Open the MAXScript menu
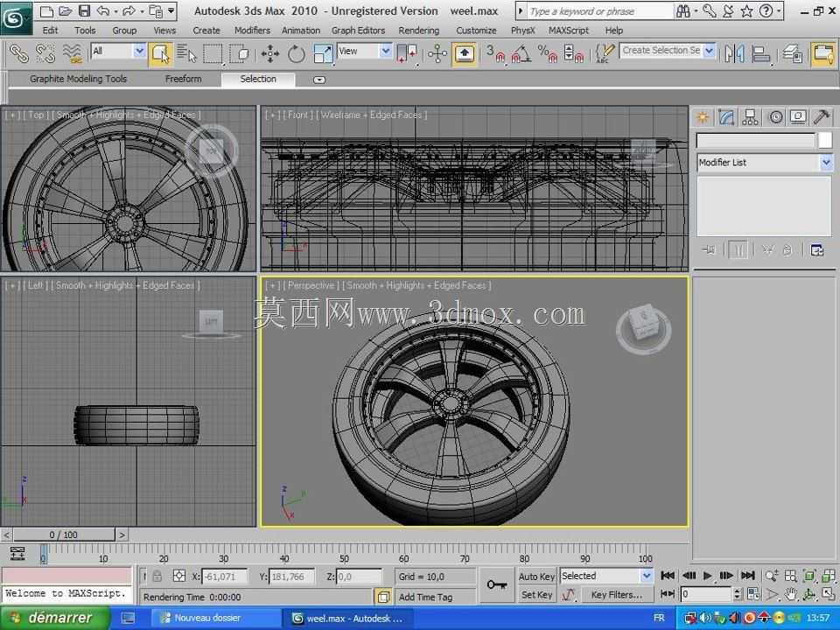Viewport: 840px width, 630px height. tap(568, 31)
